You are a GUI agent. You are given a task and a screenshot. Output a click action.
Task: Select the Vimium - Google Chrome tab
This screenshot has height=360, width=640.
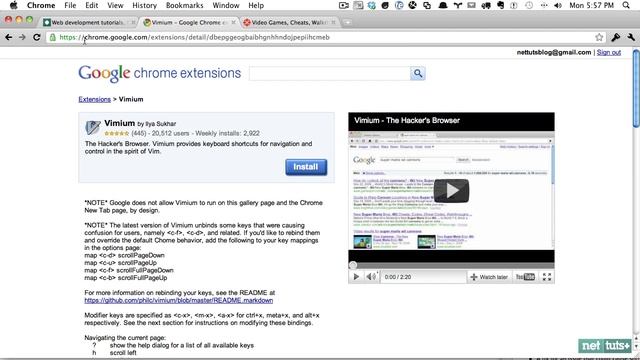(x=188, y=22)
